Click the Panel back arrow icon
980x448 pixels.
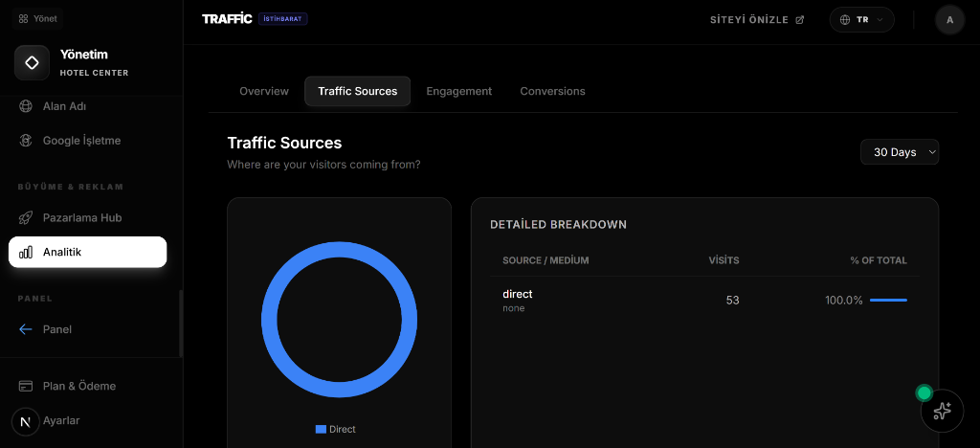click(x=26, y=329)
